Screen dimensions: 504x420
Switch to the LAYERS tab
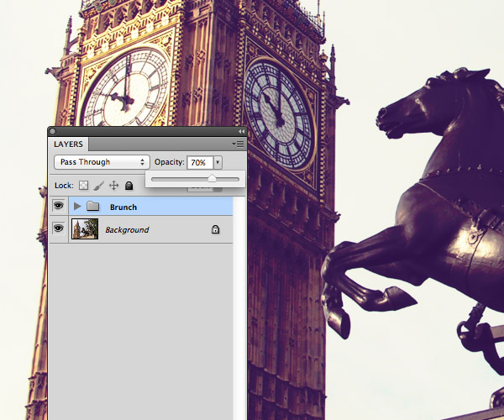pyautogui.click(x=68, y=144)
